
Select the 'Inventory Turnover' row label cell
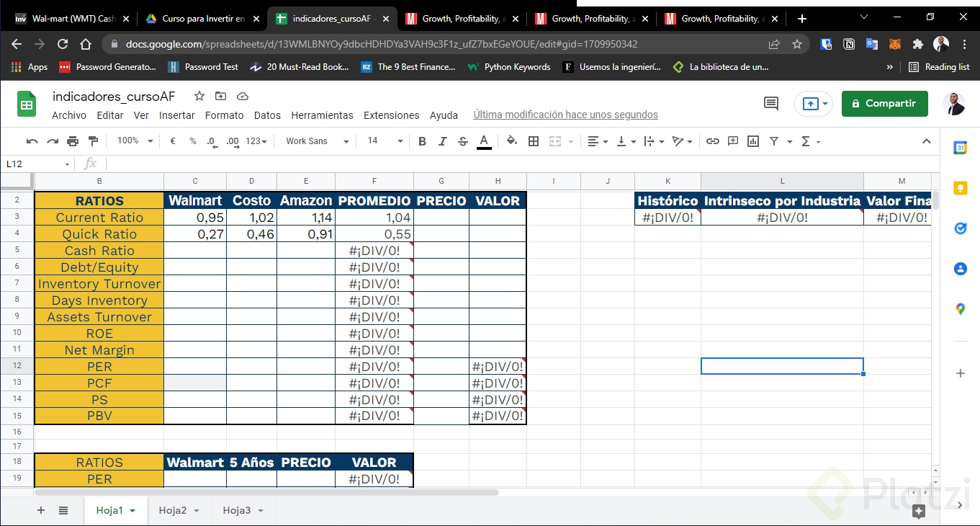click(x=99, y=284)
